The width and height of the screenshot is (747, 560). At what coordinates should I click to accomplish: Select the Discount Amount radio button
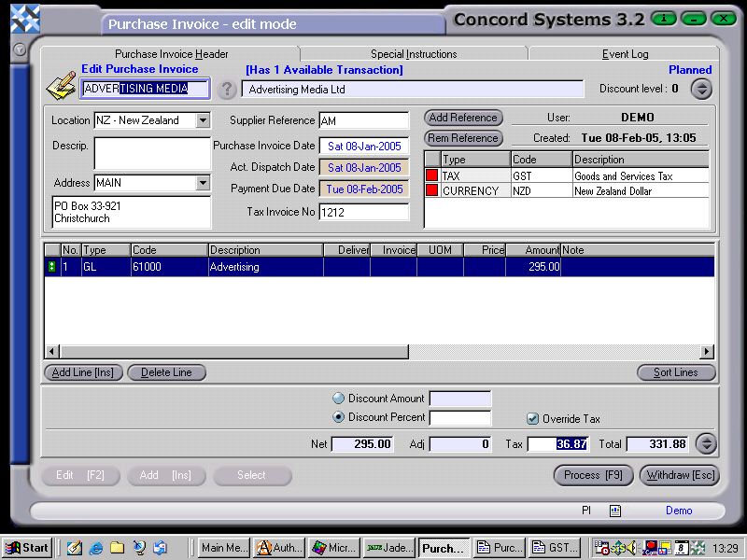pyautogui.click(x=338, y=399)
